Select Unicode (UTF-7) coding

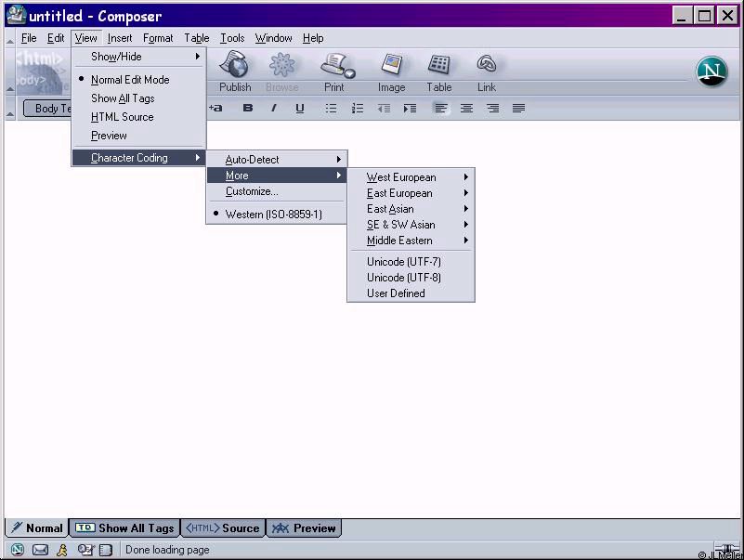tap(411, 262)
